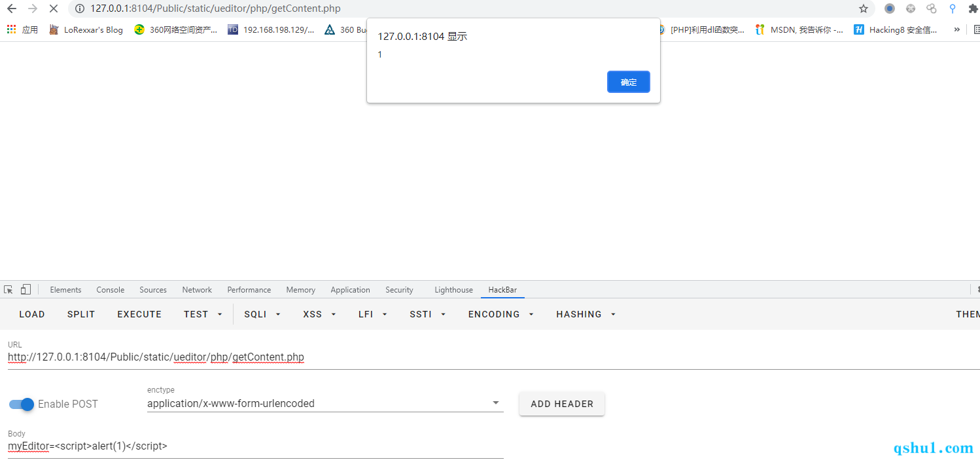This screenshot has height=464, width=980.
Task: Click the browser forward arrow
Action: (32, 9)
